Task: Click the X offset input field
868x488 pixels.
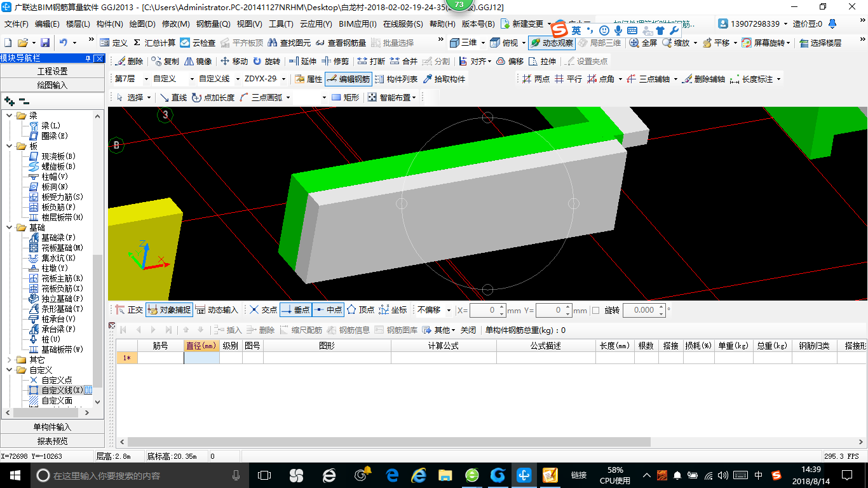Action: (x=487, y=310)
